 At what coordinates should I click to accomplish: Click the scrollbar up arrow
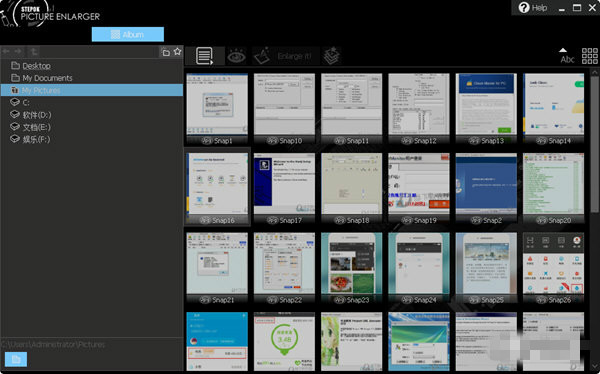[x=594, y=72]
